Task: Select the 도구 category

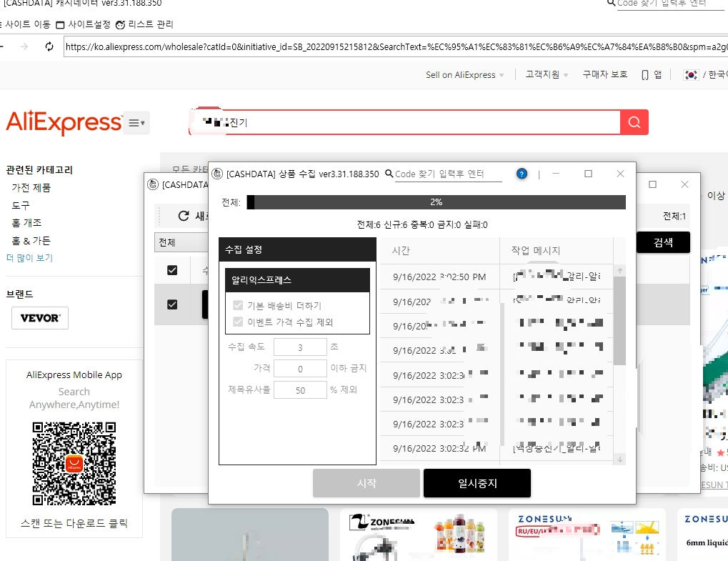Action: click(21, 205)
